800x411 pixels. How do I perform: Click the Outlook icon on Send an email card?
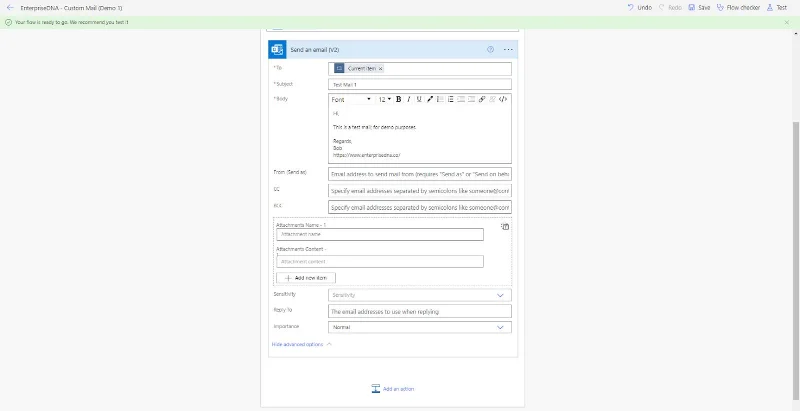pos(277,49)
